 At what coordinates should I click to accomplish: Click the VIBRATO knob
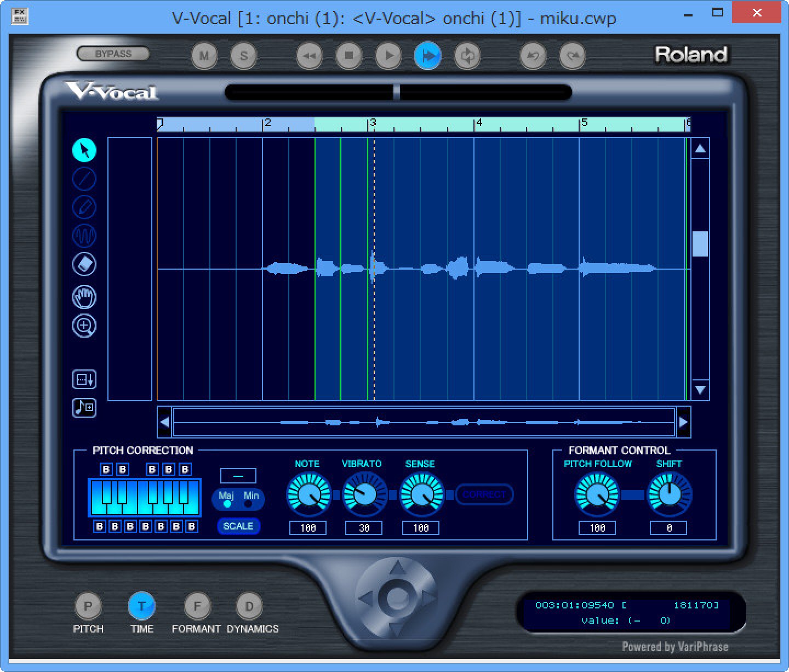point(364,495)
